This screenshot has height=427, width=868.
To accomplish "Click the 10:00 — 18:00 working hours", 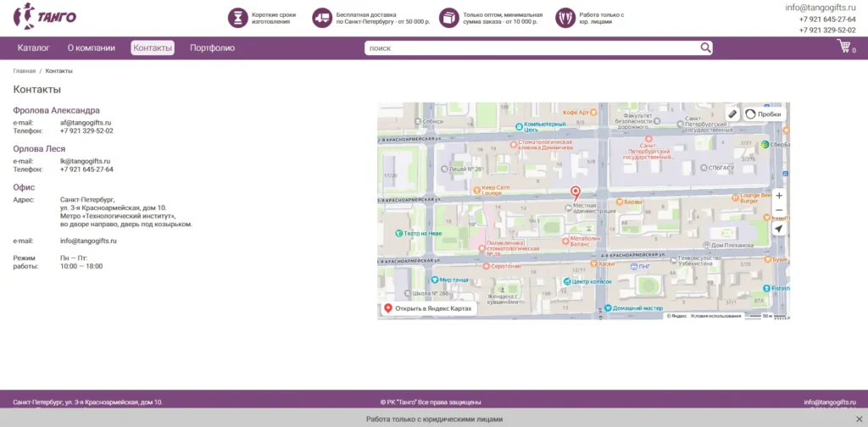I will [81, 266].
